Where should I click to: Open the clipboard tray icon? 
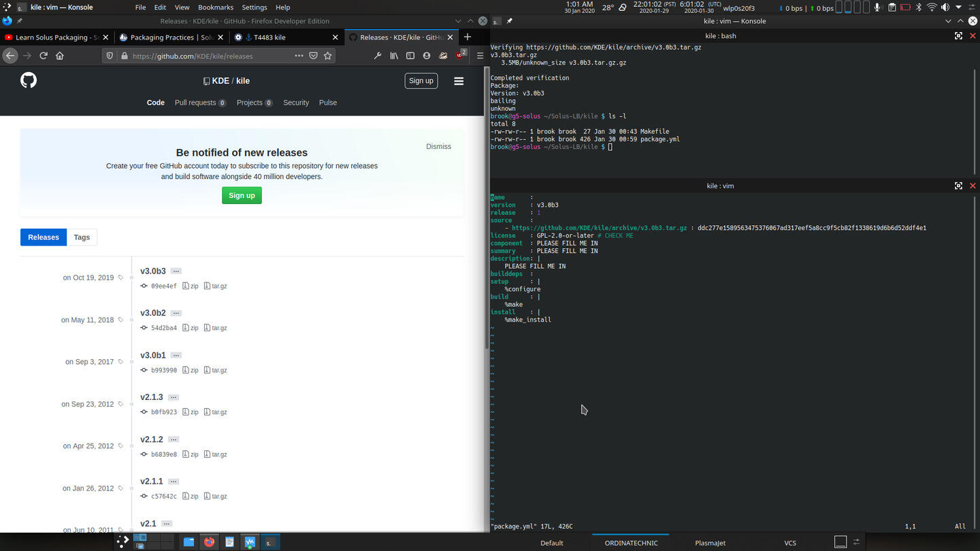click(892, 7)
